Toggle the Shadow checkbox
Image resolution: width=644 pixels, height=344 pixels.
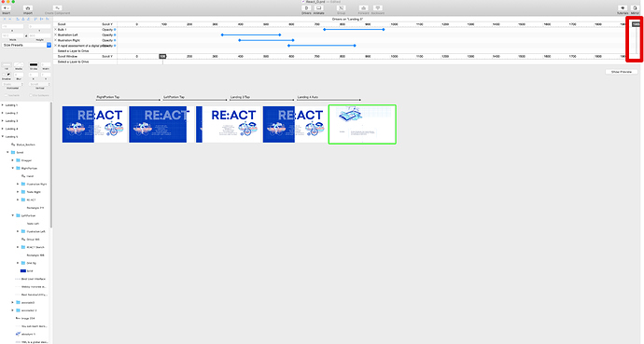pyautogui.click(x=4, y=75)
